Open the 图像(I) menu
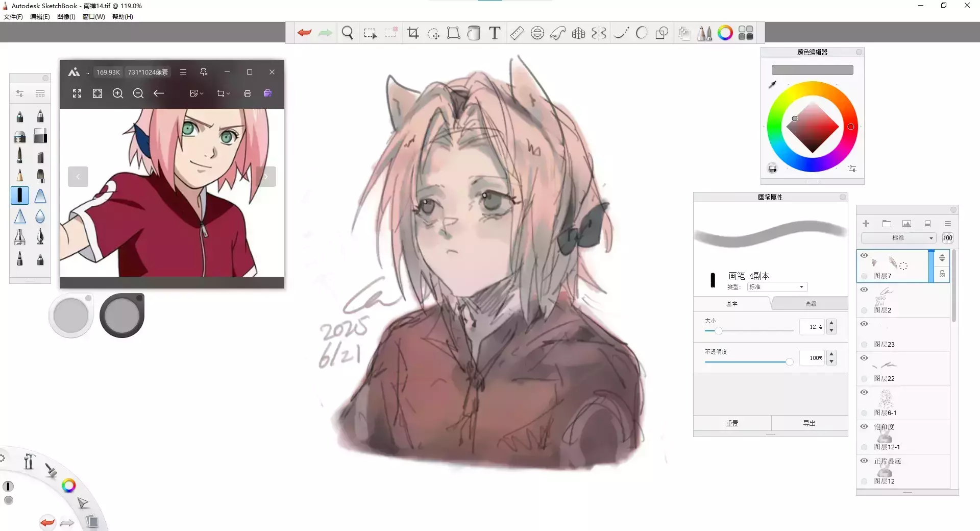This screenshot has height=531, width=980. click(66, 17)
